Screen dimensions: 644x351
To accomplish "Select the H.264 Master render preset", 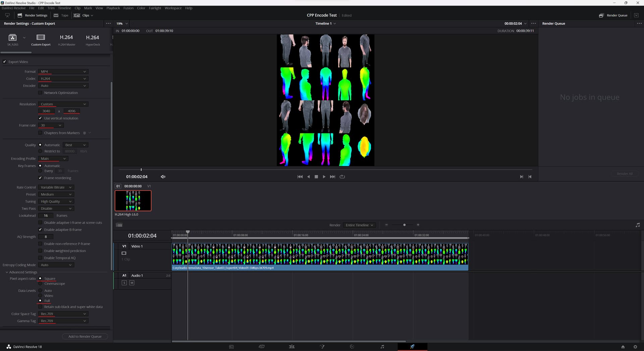I will pos(66,39).
